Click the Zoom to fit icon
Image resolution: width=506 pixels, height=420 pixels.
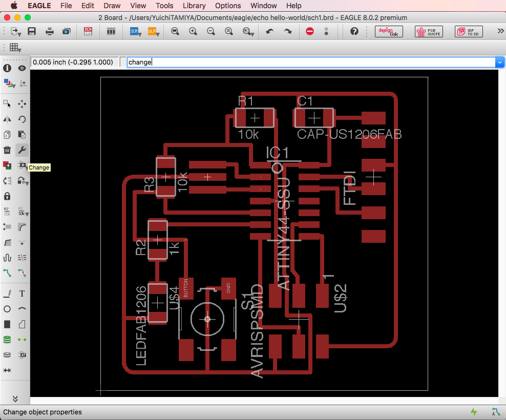point(175,31)
